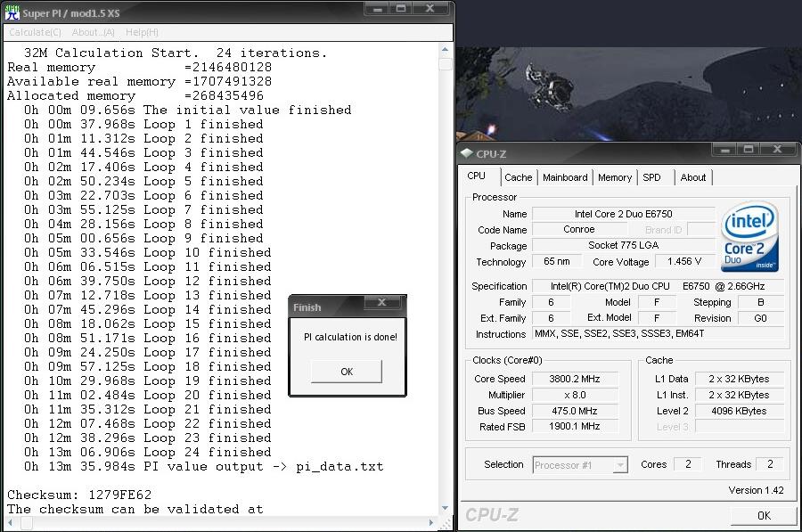Image resolution: width=802 pixels, height=532 pixels.
Task: Click the 'The checksum can be validated at' line
Action: [135, 510]
